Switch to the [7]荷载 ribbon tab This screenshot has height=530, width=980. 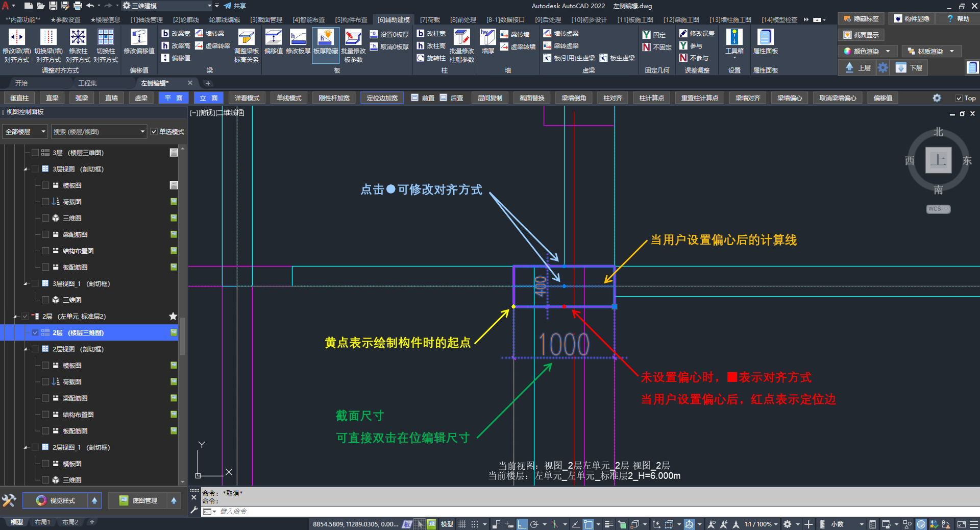click(x=430, y=19)
